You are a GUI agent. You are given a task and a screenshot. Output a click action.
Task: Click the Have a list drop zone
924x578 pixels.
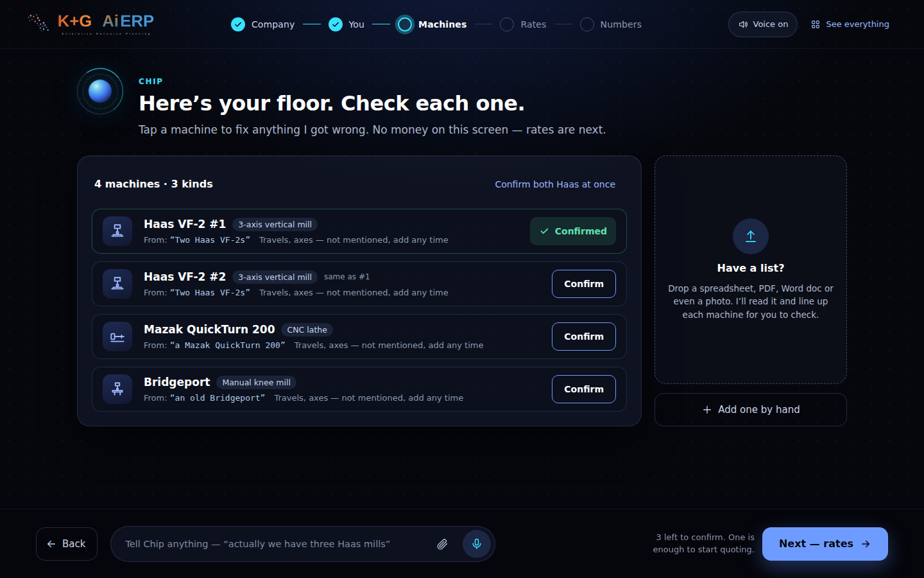[x=751, y=270]
